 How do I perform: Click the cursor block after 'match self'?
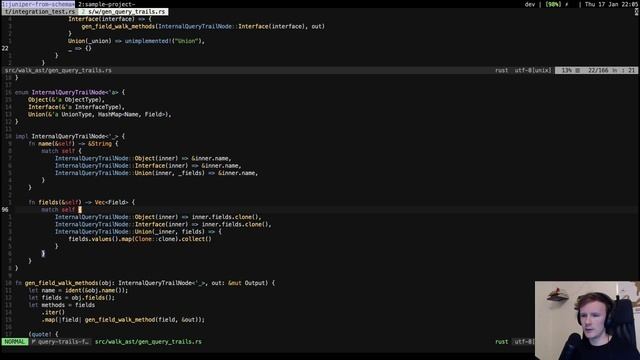click(80, 209)
